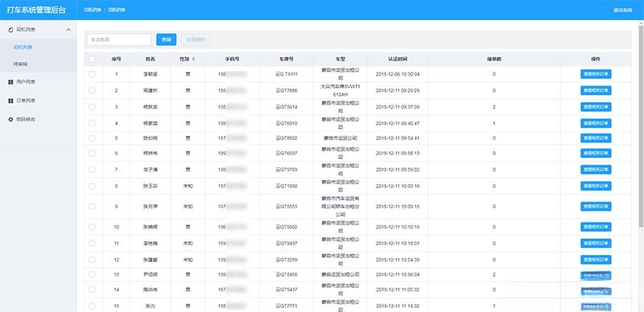Click timestamp 2018-12-11 09:29:29

tap(398, 90)
